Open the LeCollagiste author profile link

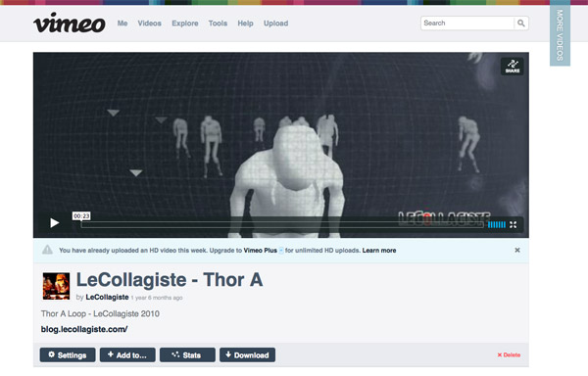107,297
